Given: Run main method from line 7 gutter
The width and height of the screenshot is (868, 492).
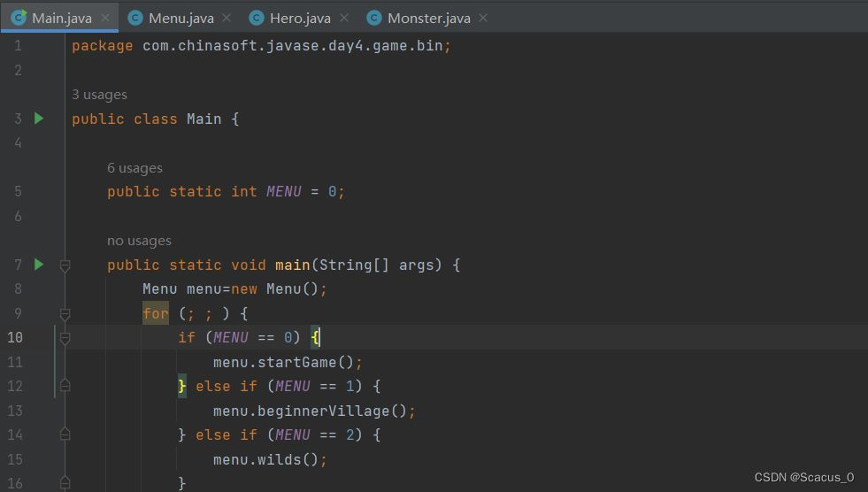Looking at the screenshot, I should click(39, 265).
